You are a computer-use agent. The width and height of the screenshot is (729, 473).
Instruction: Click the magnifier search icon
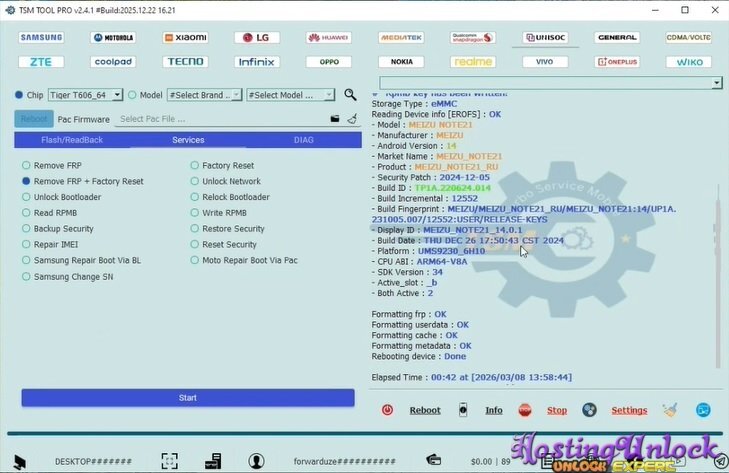click(x=350, y=95)
